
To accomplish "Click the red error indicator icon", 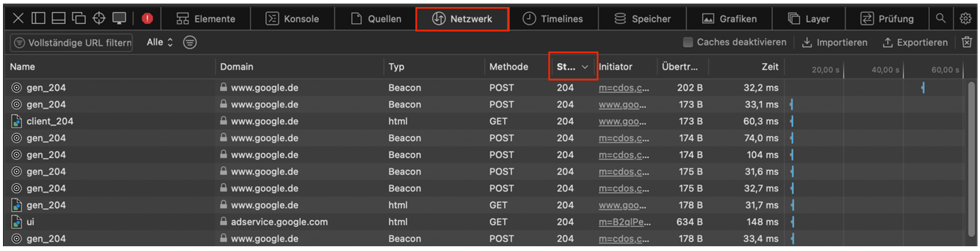I will click(x=148, y=18).
